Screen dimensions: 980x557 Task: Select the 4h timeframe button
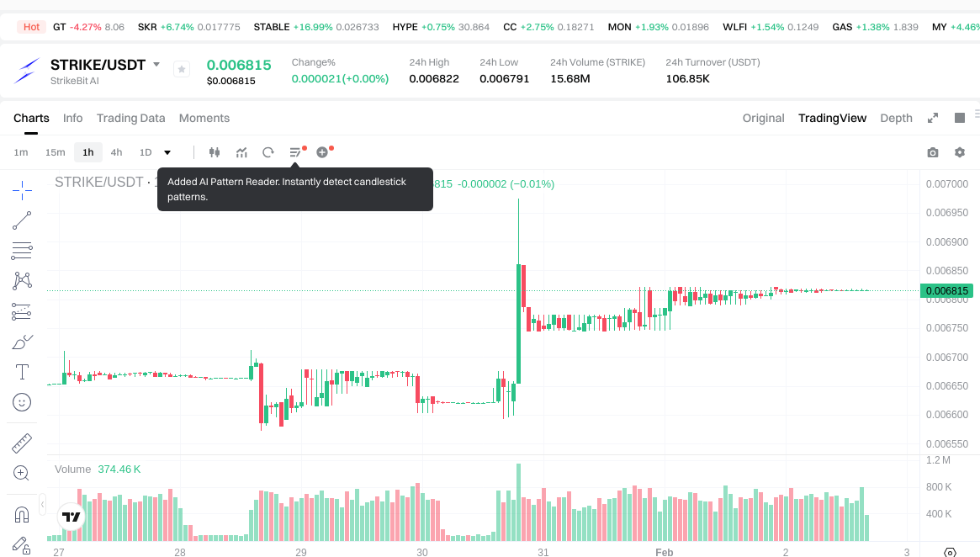(x=116, y=152)
